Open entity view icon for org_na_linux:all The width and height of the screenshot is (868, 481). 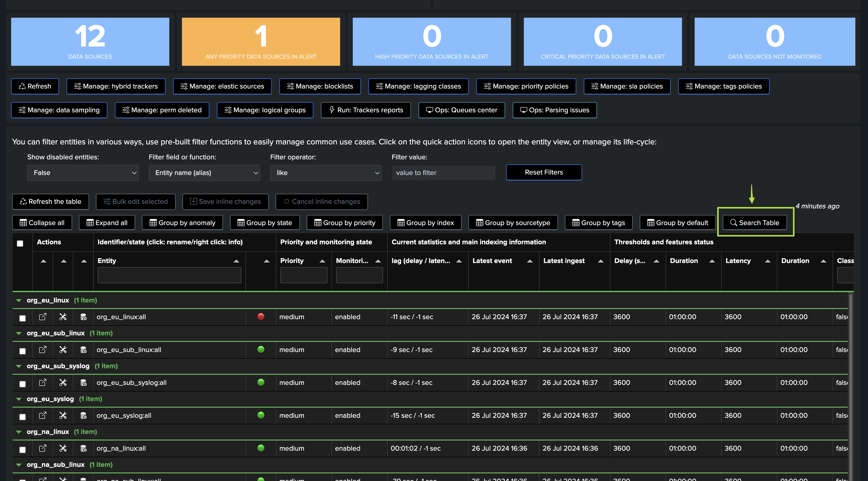click(x=43, y=448)
